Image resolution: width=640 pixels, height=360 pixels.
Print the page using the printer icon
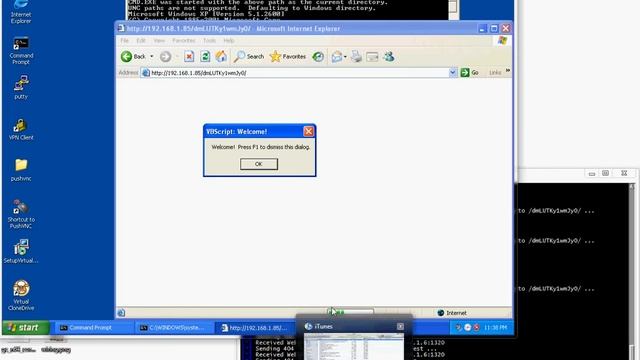[x=356, y=56]
